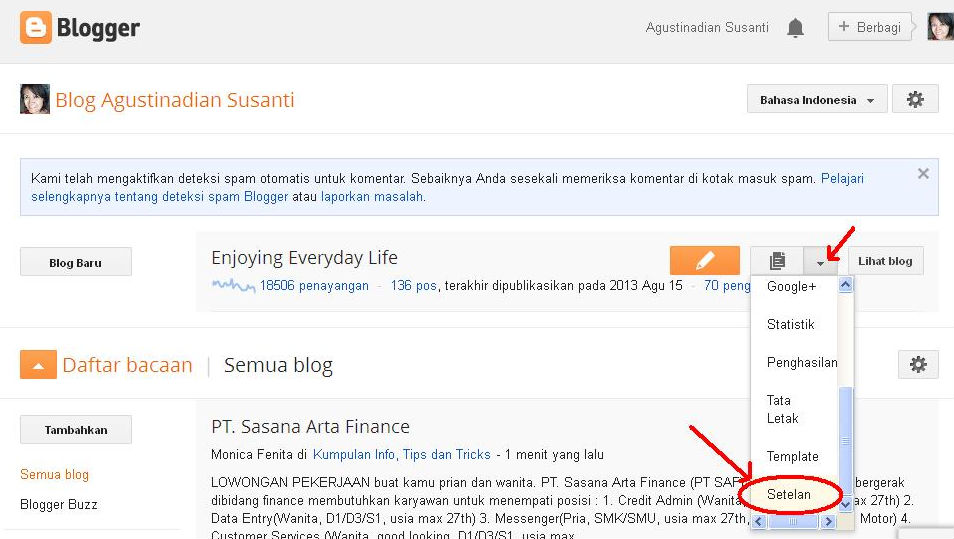Open reading list settings gear
This screenshot has width=954, height=539.
click(918, 364)
